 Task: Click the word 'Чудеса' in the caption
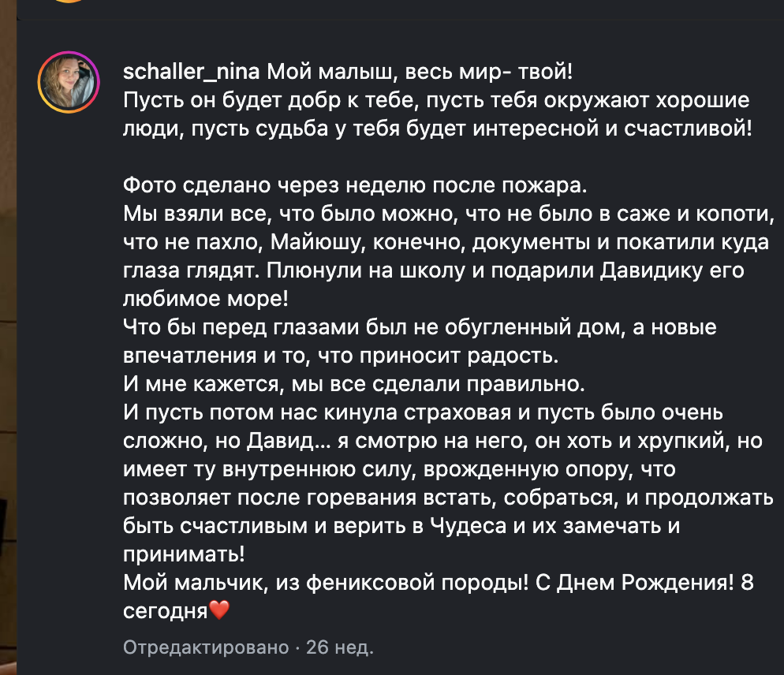tap(468, 526)
